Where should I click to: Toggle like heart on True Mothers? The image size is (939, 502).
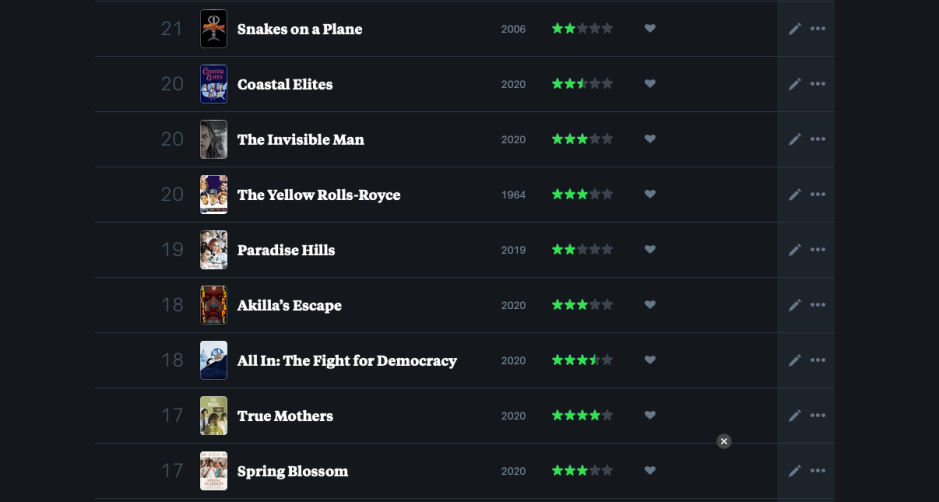[x=650, y=415]
